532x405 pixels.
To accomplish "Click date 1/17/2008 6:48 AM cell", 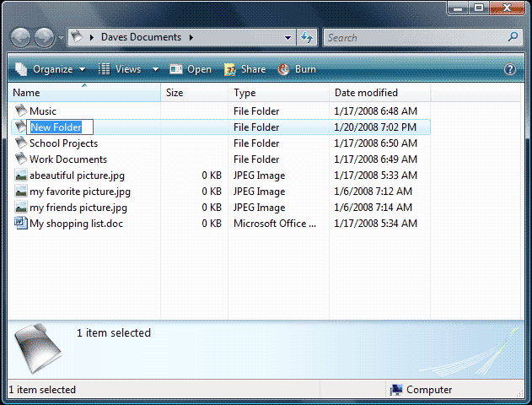I will 375,111.
